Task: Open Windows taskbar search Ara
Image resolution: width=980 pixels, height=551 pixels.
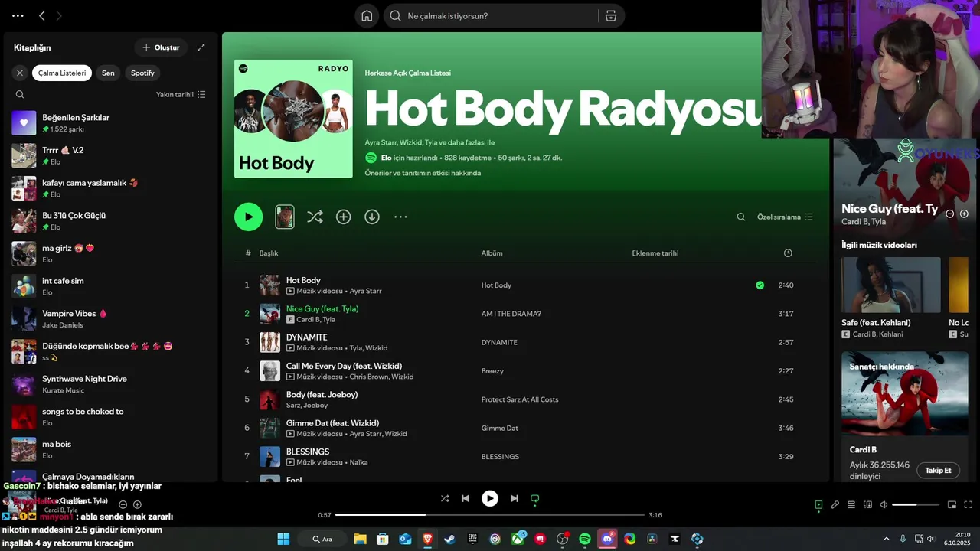Action: point(322,539)
